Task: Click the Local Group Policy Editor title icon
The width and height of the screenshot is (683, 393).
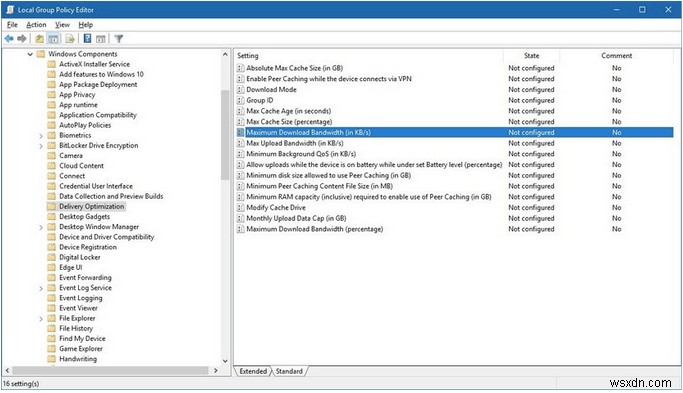Action: (x=10, y=10)
